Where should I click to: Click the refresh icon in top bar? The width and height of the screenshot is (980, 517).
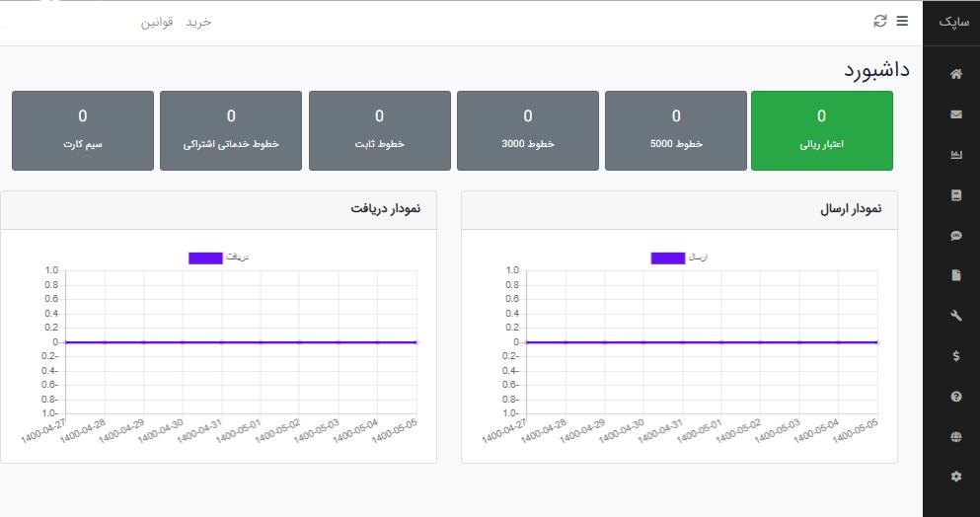880,21
